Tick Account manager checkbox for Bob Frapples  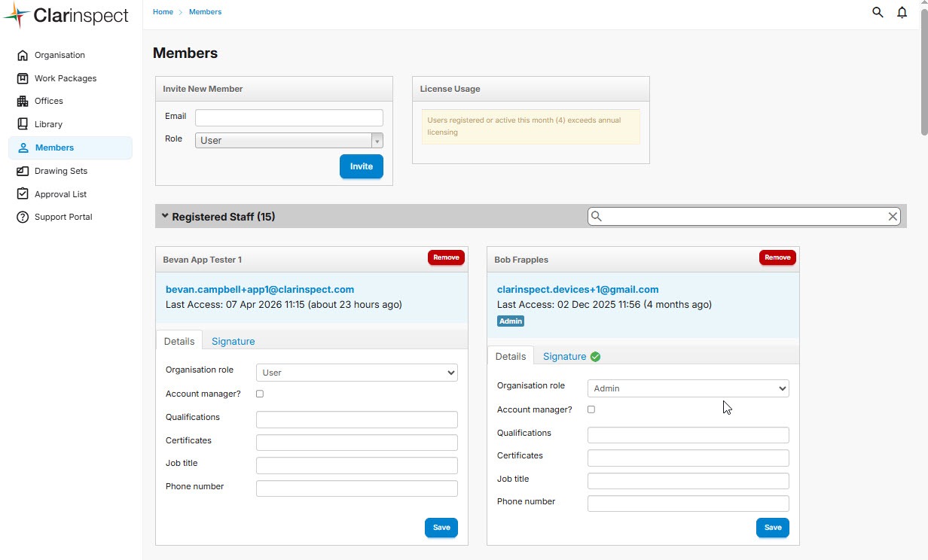click(591, 409)
